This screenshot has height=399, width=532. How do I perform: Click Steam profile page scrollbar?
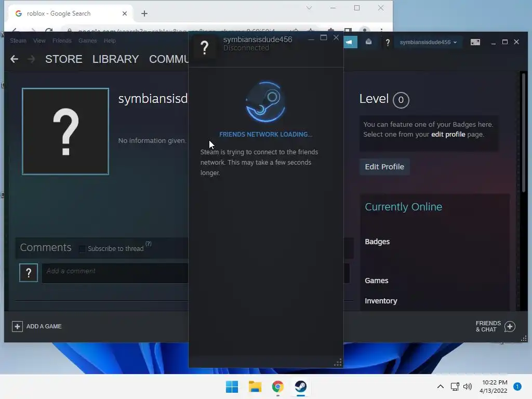tap(524, 132)
